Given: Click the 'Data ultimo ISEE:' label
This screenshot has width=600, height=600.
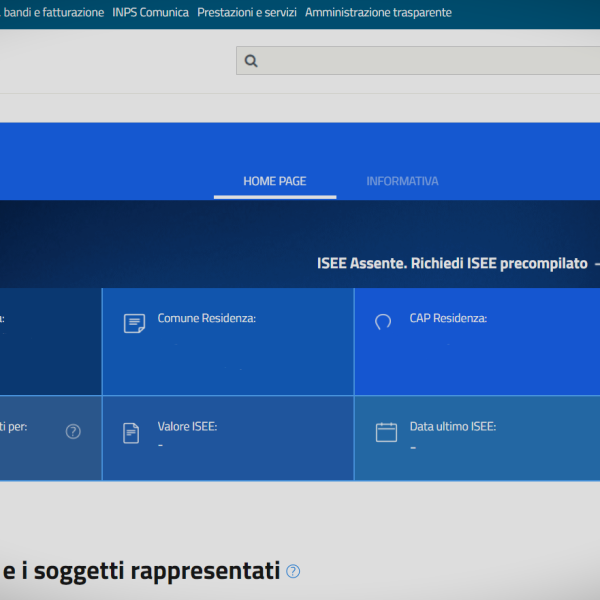Looking at the screenshot, I should coord(453,427).
